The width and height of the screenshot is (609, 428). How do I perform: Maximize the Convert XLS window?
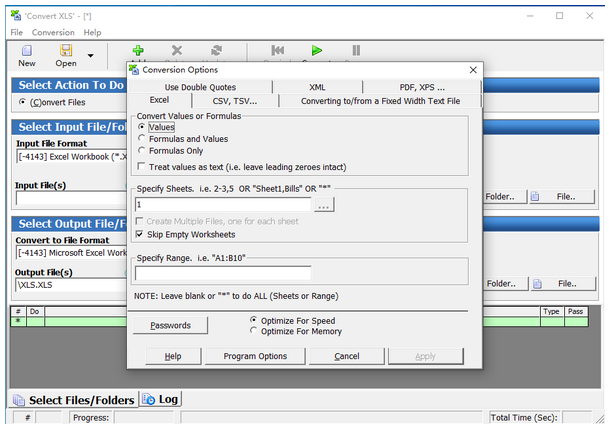(x=560, y=16)
